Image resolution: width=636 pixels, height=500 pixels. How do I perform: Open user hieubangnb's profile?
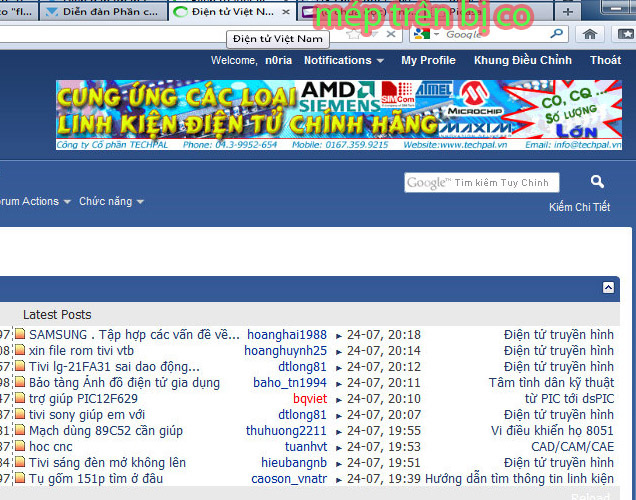coord(294,462)
